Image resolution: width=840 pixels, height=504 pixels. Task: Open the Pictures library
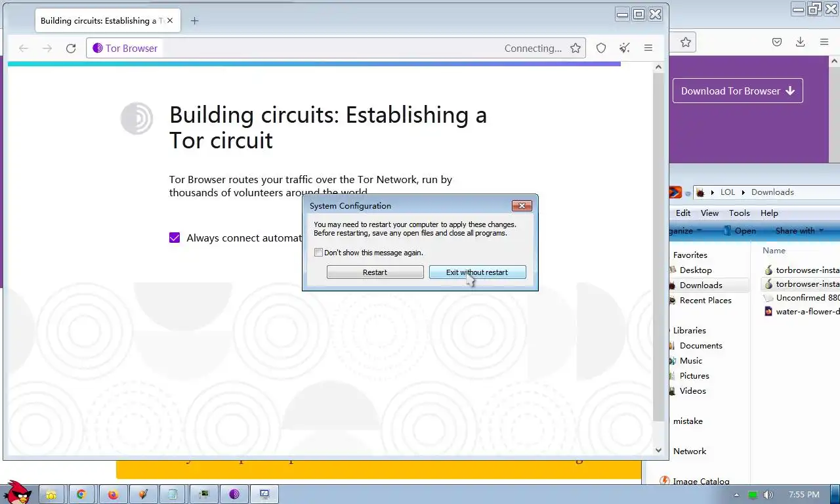(694, 375)
